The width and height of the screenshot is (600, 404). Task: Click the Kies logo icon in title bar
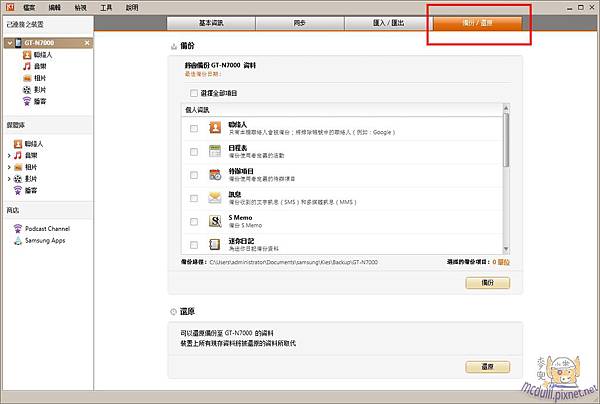pos(10,7)
